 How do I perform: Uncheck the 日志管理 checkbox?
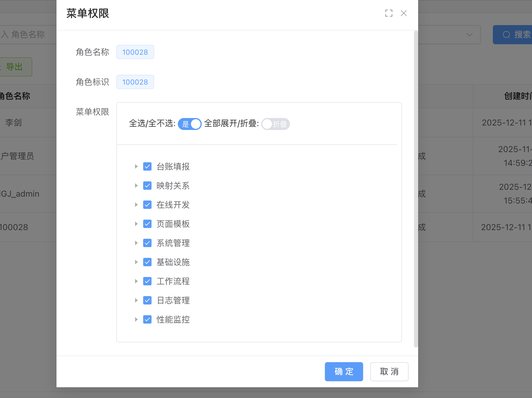click(147, 300)
